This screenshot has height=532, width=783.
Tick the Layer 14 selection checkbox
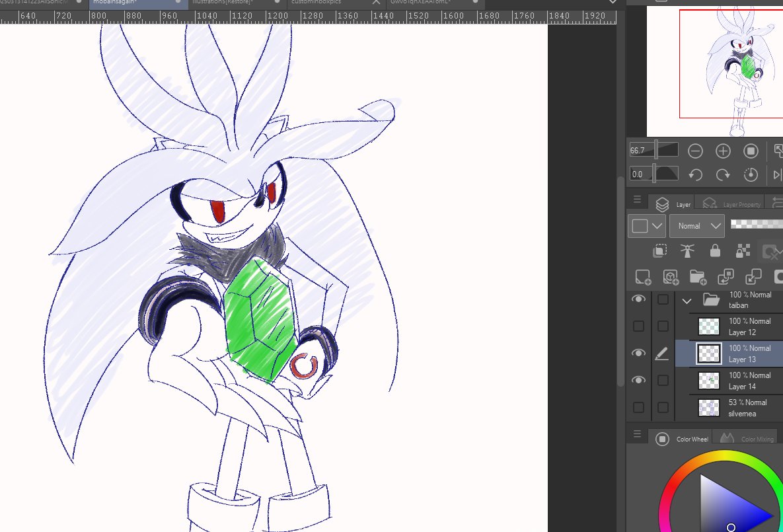pyautogui.click(x=663, y=380)
